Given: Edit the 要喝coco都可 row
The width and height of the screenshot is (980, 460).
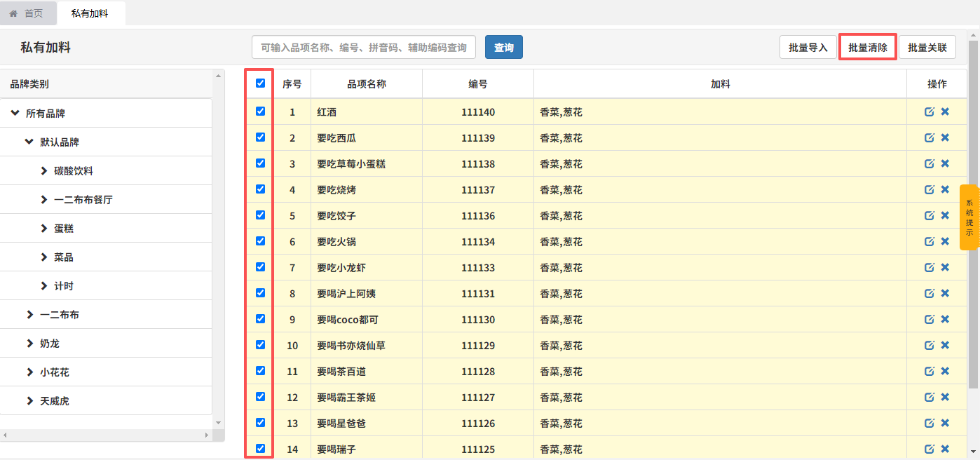Looking at the screenshot, I should pos(930,319).
